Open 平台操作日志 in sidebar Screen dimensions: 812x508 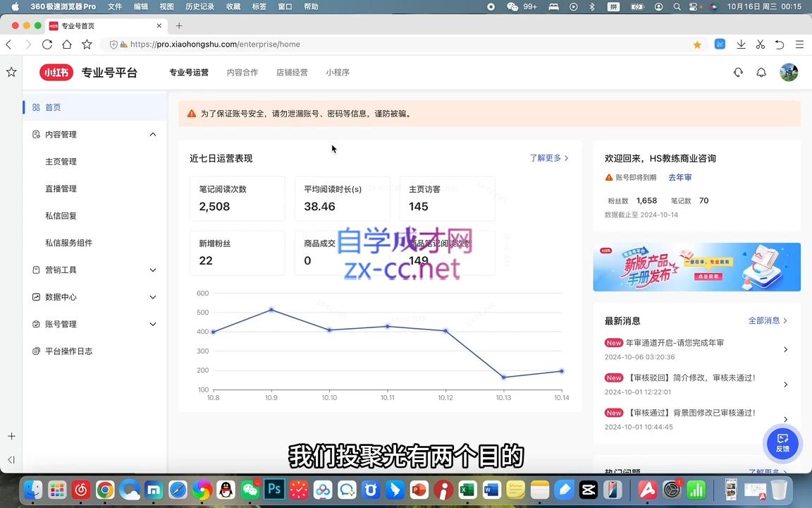pyautogui.click(x=69, y=351)
